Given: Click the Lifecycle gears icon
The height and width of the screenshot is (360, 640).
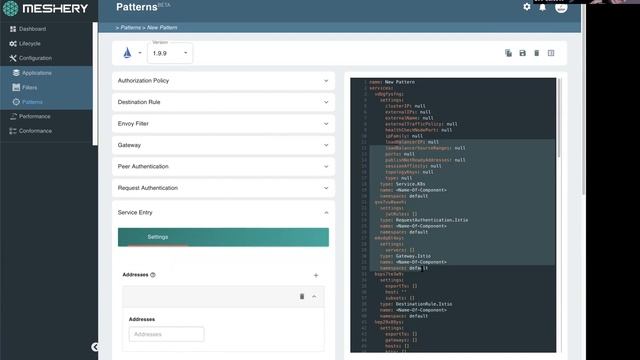Looking at the screenshot, I should (13, 44).
